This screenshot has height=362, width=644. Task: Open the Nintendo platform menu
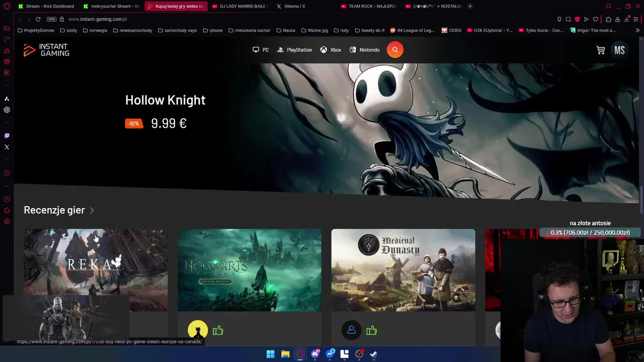coord(364,50)
